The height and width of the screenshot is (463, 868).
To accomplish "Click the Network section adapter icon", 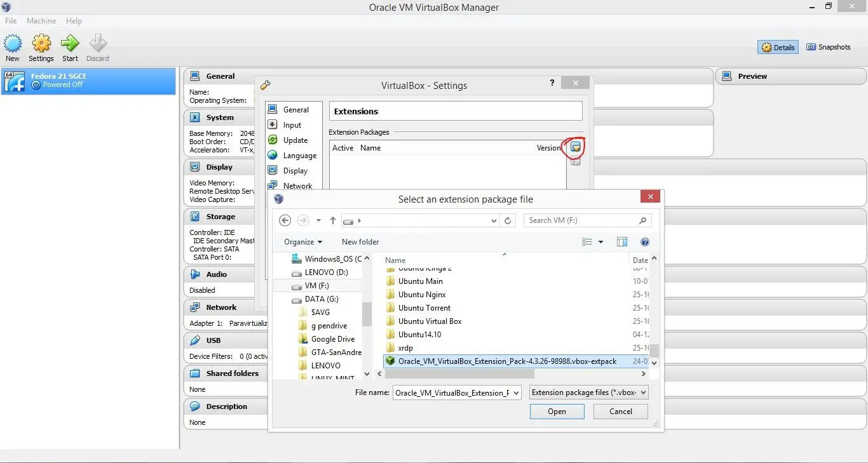I will (x=195, y=307).
